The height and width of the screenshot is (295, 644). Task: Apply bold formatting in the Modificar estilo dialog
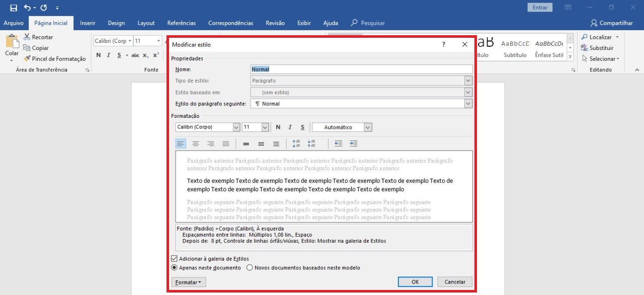[x=278, y=127]
